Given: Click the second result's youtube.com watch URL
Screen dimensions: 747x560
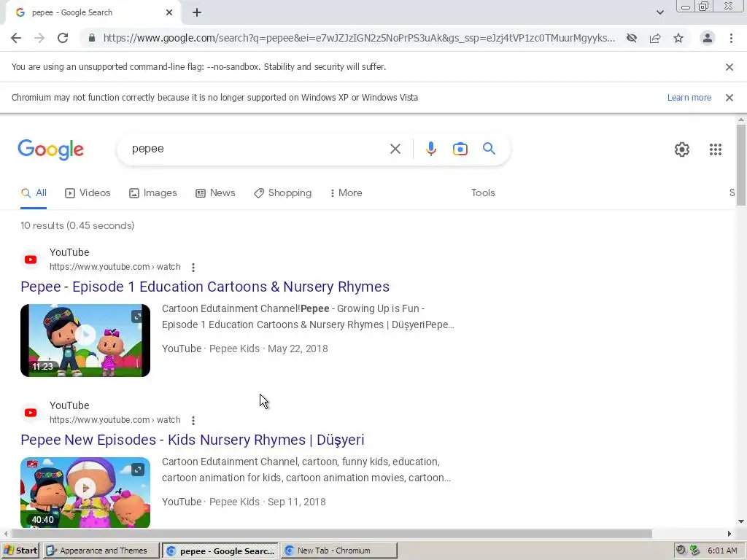Looking at the screenshot, I should (x=115, y=420).
